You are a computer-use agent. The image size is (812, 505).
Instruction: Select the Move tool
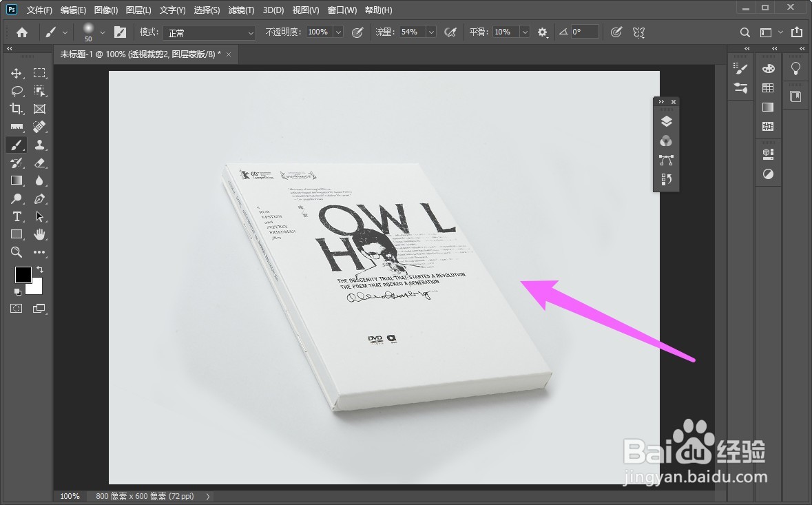[x=17, y=73]
